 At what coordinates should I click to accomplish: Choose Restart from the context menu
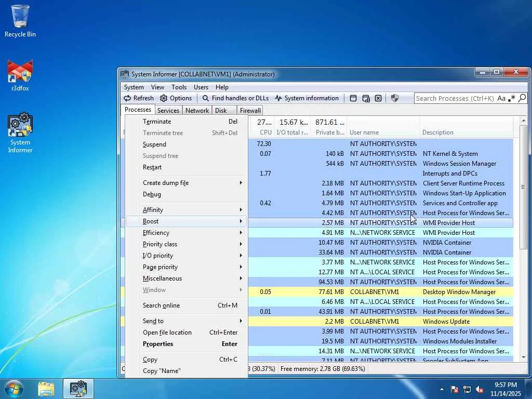(x=187, y=167)
